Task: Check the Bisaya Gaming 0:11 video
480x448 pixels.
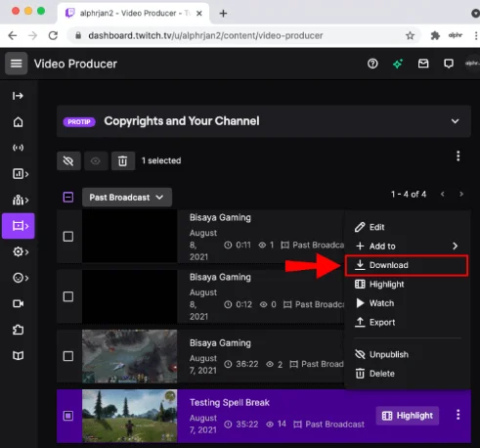Action: [x=68, y=237]
